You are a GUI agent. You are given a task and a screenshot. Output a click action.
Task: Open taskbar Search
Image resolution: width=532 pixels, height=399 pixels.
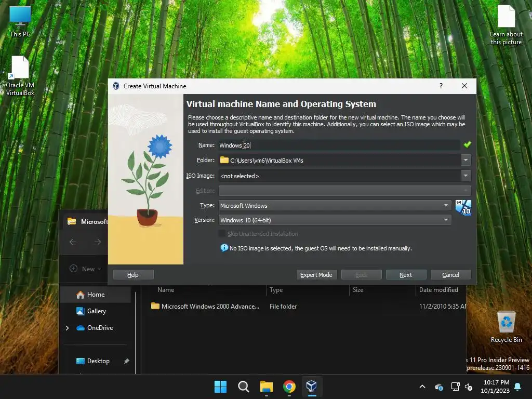point(243,387)
